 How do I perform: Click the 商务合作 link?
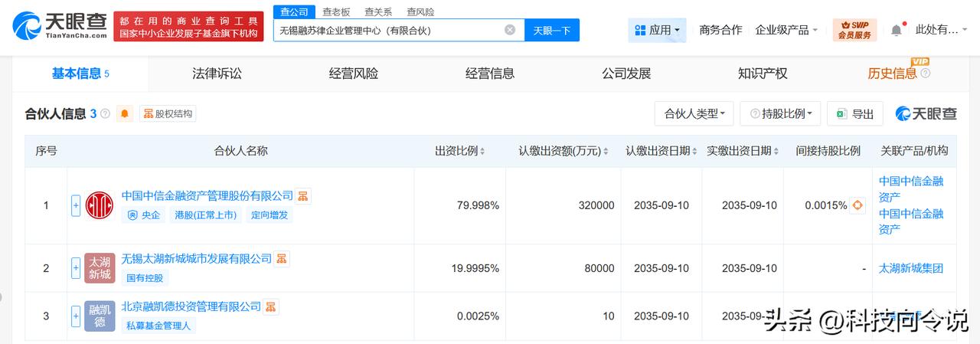[x=720, y=30]
